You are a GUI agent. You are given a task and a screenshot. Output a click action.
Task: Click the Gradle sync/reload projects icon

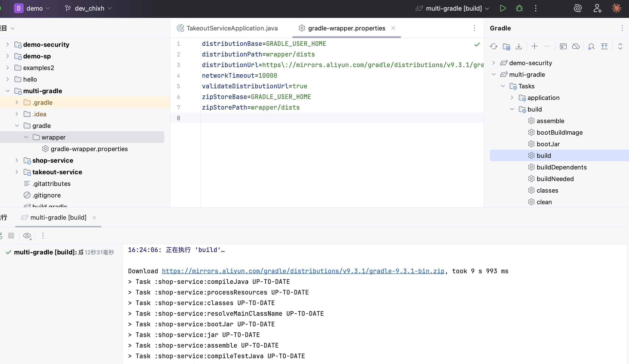tap(493, 46)
